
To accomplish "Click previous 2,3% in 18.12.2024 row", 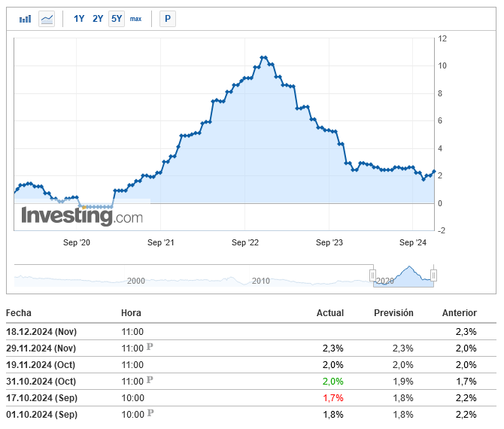I will click(x=466, y=332).
